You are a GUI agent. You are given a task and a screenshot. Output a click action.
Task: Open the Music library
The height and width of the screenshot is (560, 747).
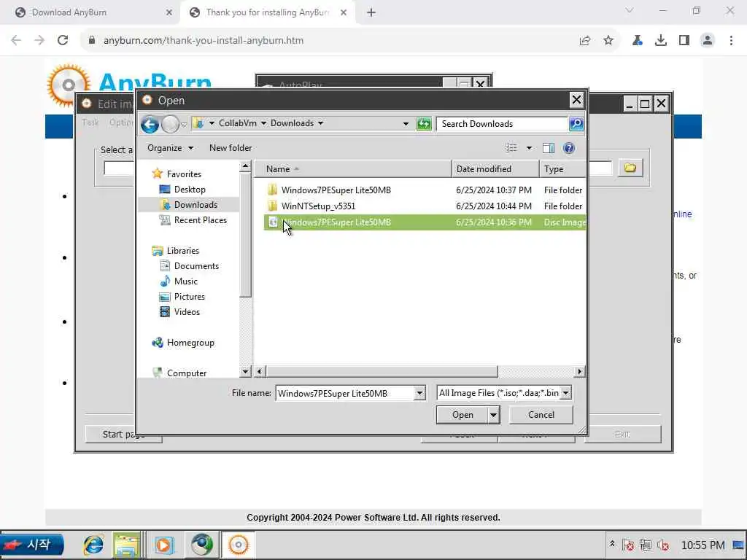click(186, 281)
